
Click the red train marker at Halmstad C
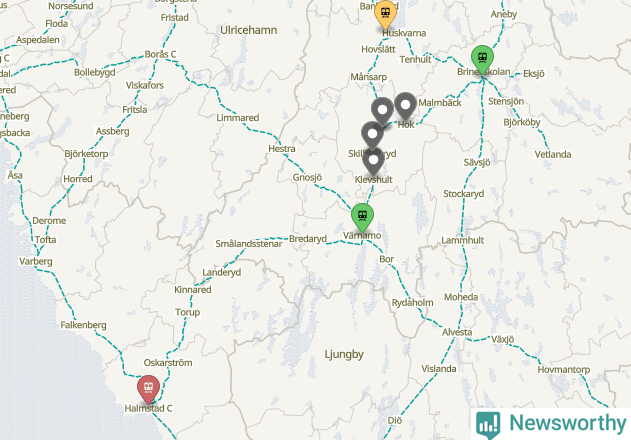tap(148, 389)
